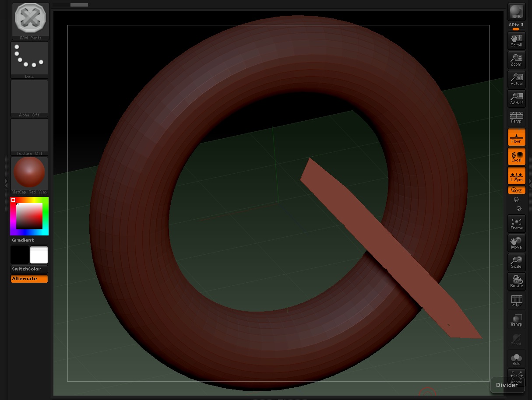Open the IMM Parts brush selector
This screenshot has height=400, width=532.
[30, 21]
